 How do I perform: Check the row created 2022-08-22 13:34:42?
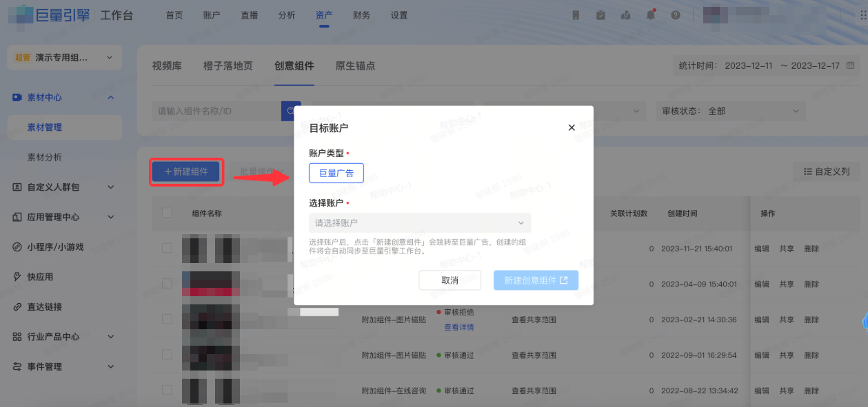pyautogui.click(x=167, y=390)
